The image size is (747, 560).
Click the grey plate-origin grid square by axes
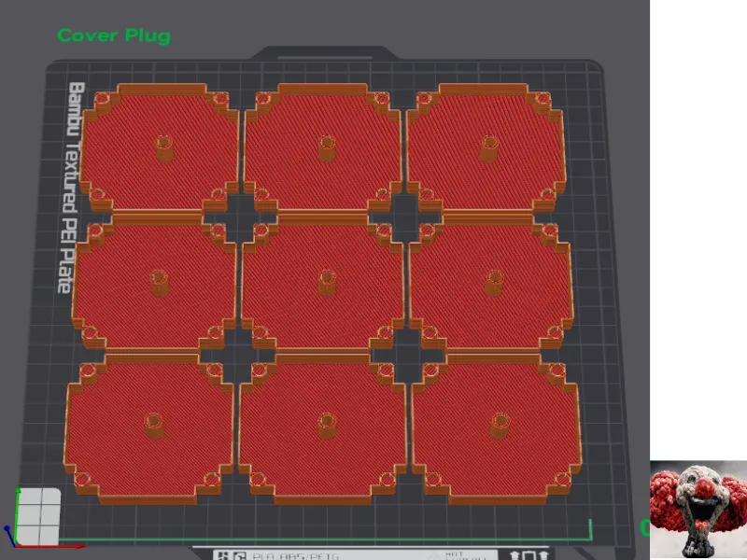point(38,516)
